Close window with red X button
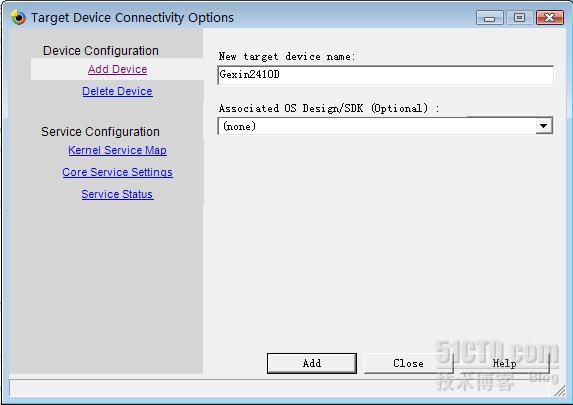 click(550, 18)
